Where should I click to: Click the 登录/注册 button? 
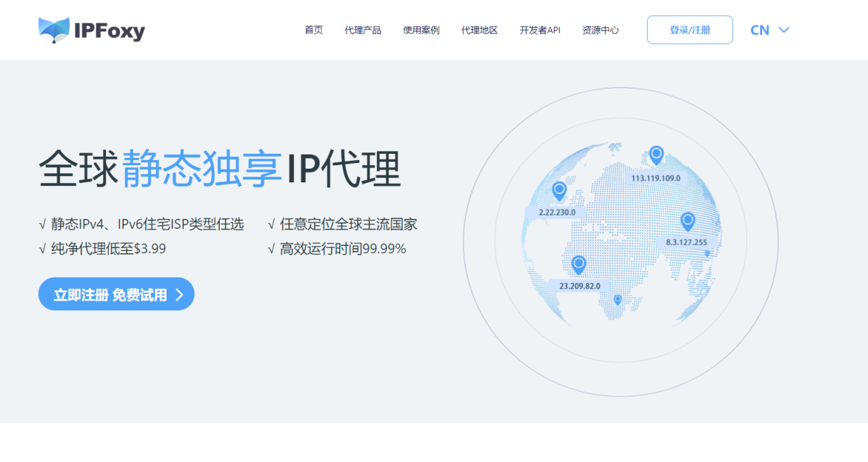(689, 29)
